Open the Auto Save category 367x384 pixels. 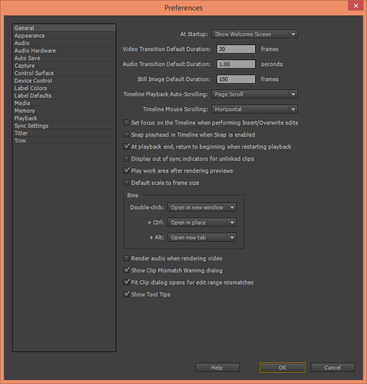64,58
